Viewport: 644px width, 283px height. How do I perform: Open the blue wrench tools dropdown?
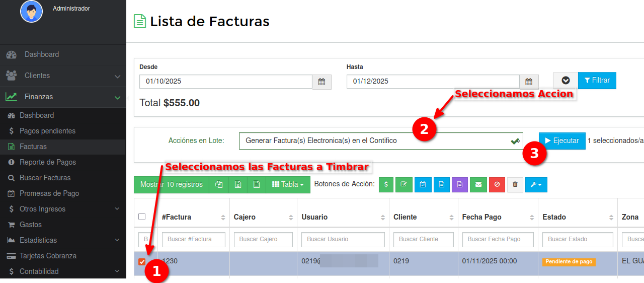[x=536, y=185]
